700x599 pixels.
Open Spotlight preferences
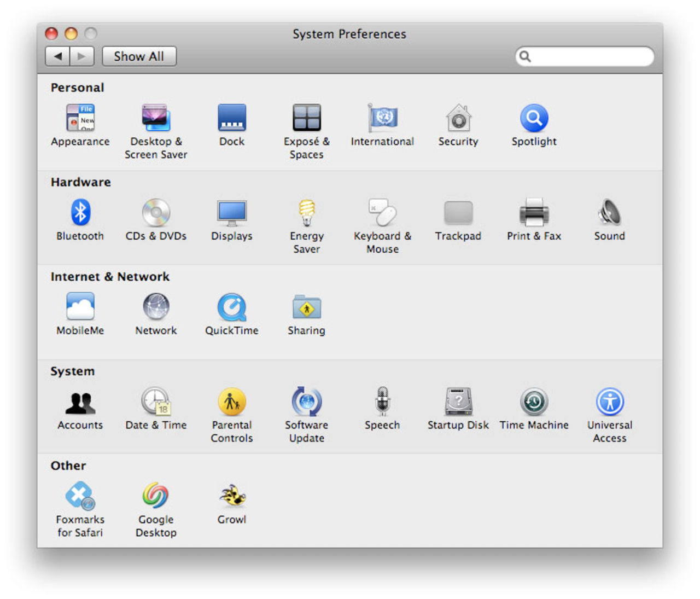click(x=534, y=118)
